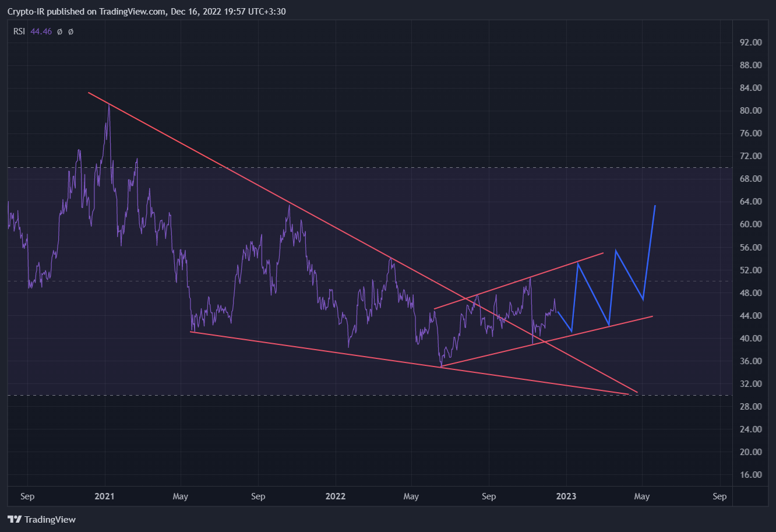This screenshot has width=776, height=532.
Task: Click the 76.00 price axis label
Action: (x=750, y=133)
